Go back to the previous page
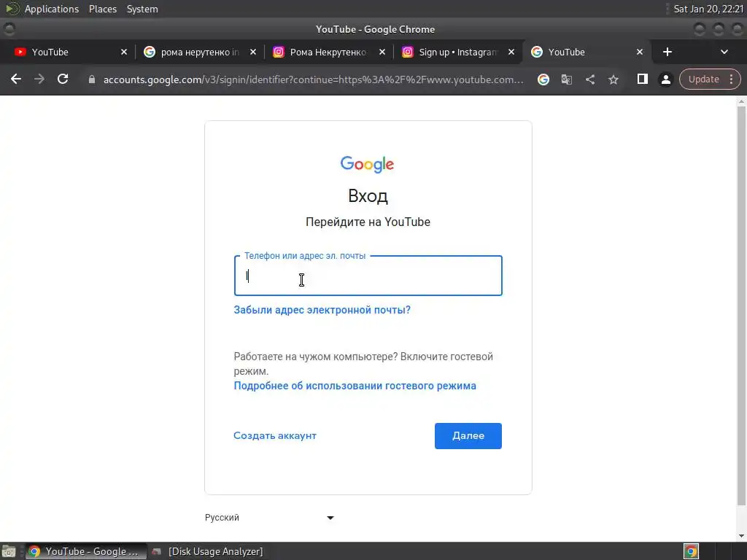This screenshot has width=747, height=560. (16, 79)
